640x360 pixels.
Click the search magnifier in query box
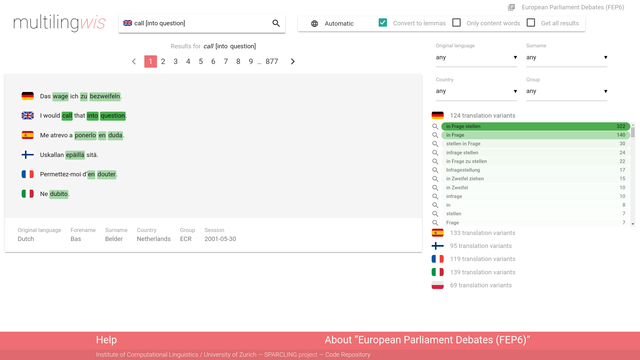[x=276, y=23]
